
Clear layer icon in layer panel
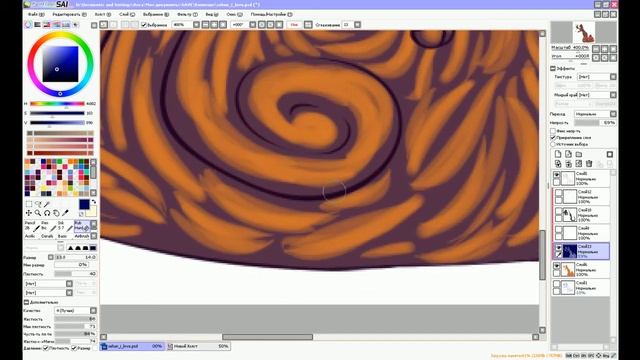click(x=579, y=164)
